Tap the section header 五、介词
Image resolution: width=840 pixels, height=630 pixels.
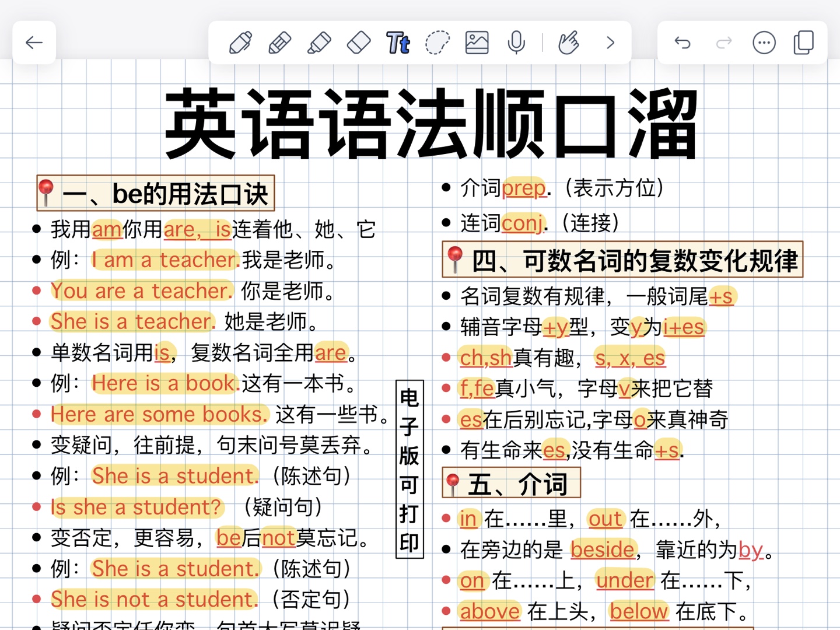tap(512, 483)
